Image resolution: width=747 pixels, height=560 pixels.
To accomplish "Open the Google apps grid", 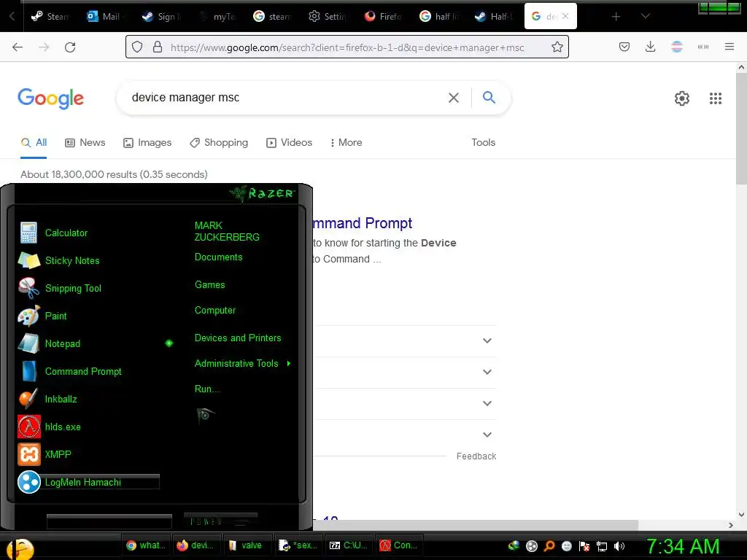I will click(x=715, y=98).
